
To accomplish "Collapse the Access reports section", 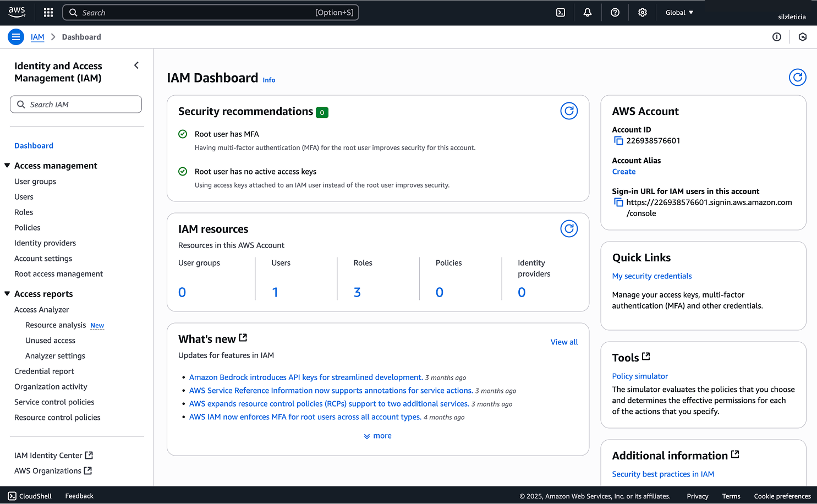I will pos(7,293).
